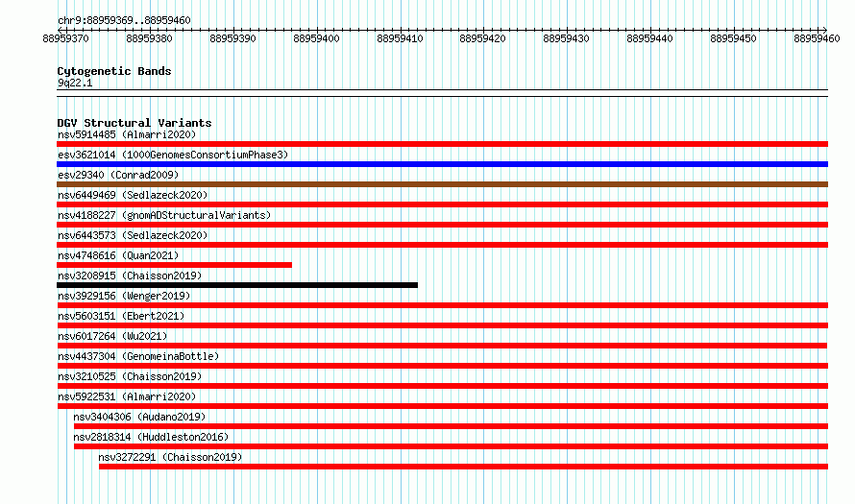Screen dimensions: 855x504
Task: Click the red bar under nsv3404306
Action: [451, 426]
